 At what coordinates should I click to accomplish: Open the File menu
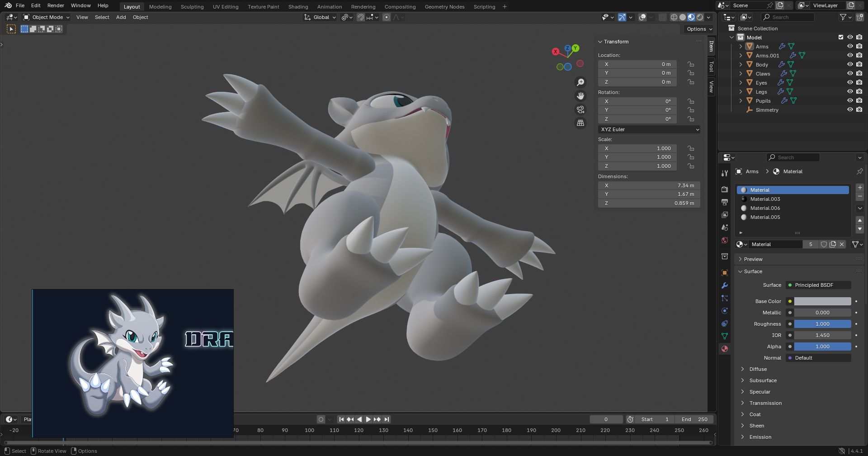20,5
